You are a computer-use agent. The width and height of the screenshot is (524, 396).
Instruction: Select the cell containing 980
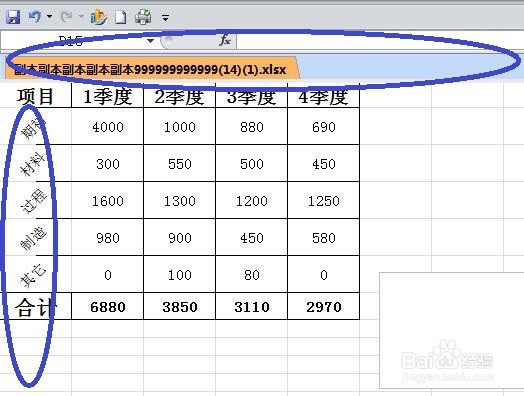coord(108,237)
